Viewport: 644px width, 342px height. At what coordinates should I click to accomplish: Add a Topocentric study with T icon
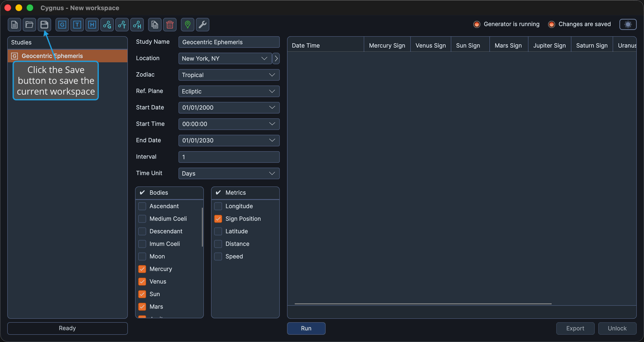tap(77, 25)
